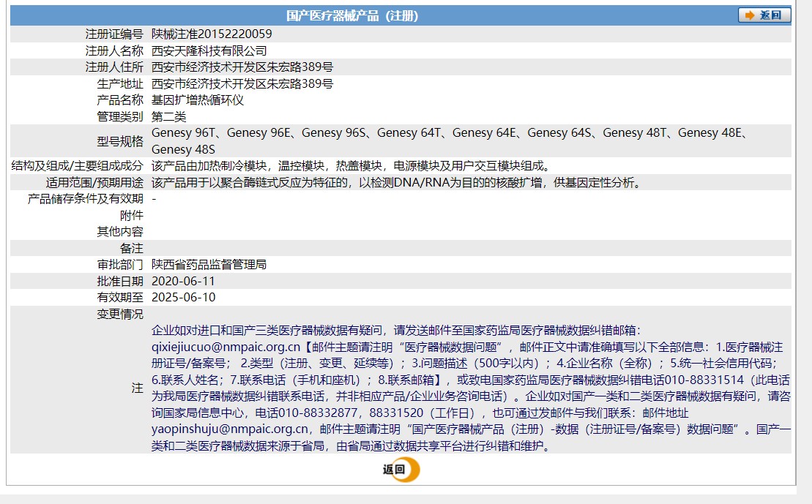The height and width of the screenshot is (504, 812).
Task: Click the 注册人名称 label
Action: [114, 50]
